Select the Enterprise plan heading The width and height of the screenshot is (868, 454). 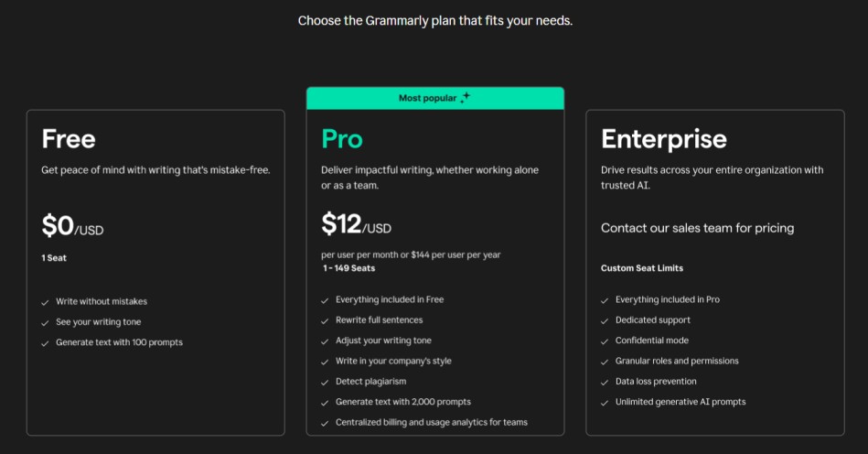(664, 139)
